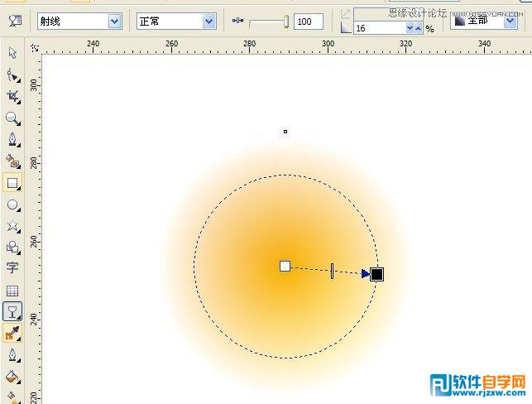Image resolution: width=532 pixels, height=404 pixels.
Task: Open the 正常 transparency mode dropdown
Action: 209,22
